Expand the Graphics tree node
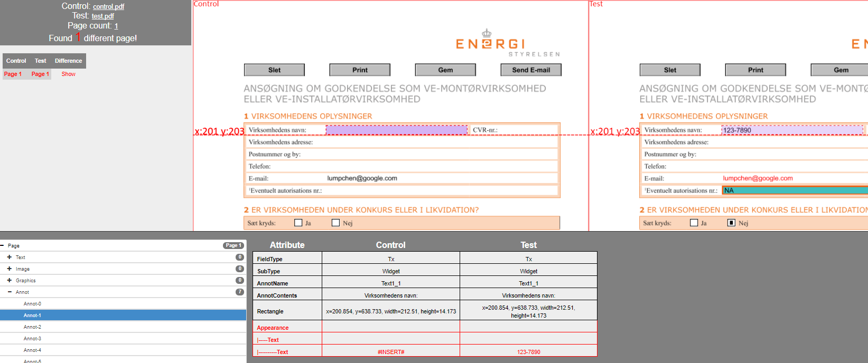Image resolution: width=868 pixels, height=363 pixels. click(10, 281)
